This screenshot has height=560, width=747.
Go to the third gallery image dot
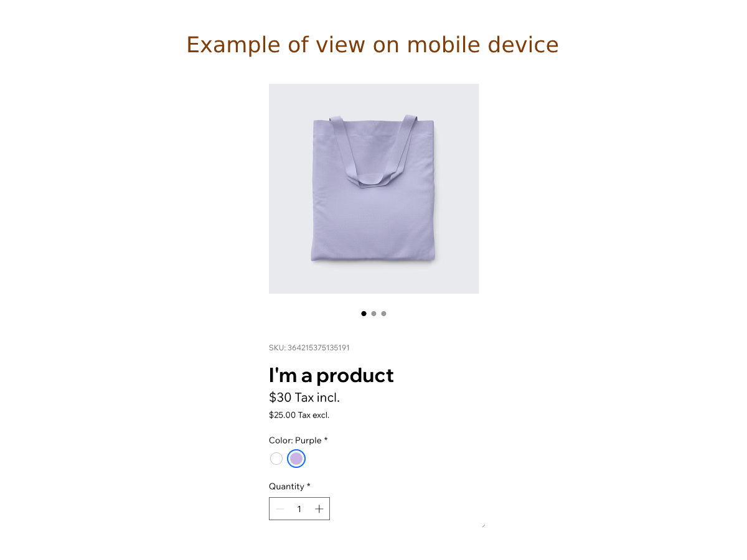click(383, 314)
